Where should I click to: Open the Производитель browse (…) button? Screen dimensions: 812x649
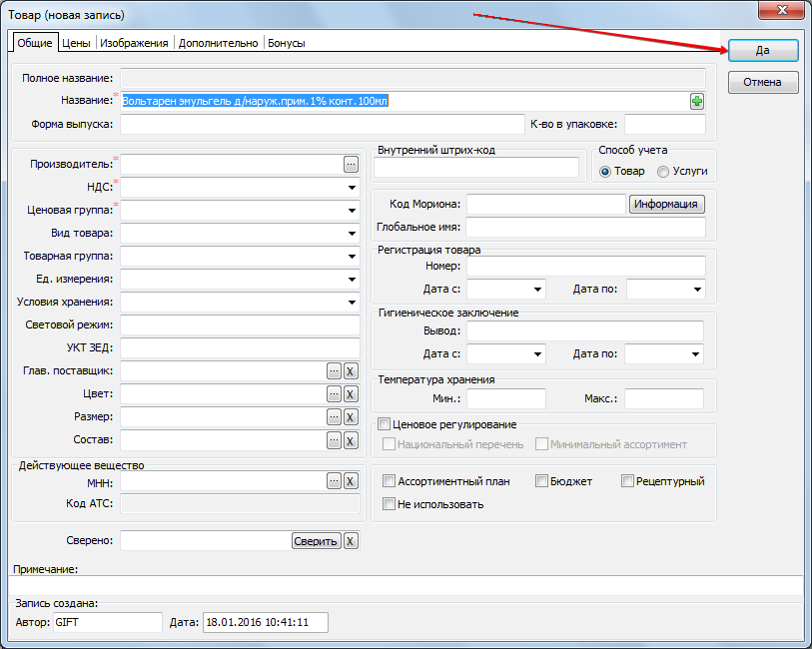(351, 163)
